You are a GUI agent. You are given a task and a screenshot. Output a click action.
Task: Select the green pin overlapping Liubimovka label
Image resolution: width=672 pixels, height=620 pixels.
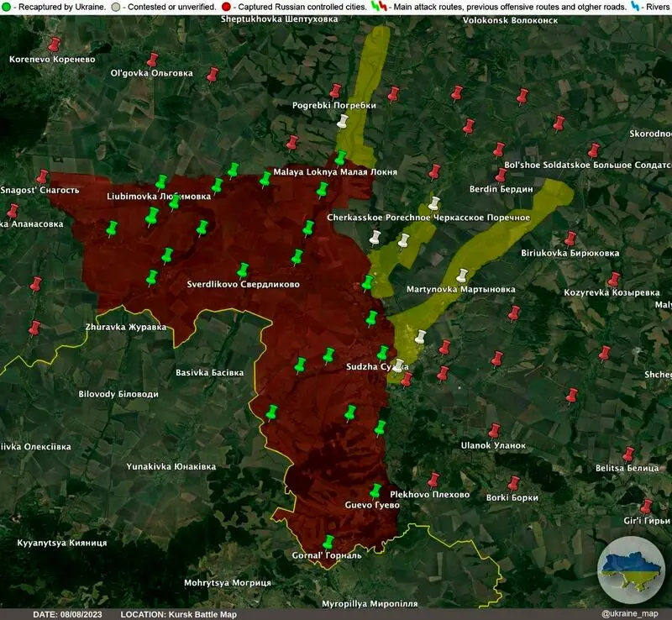pyautogui.click(x=174, y=202)
